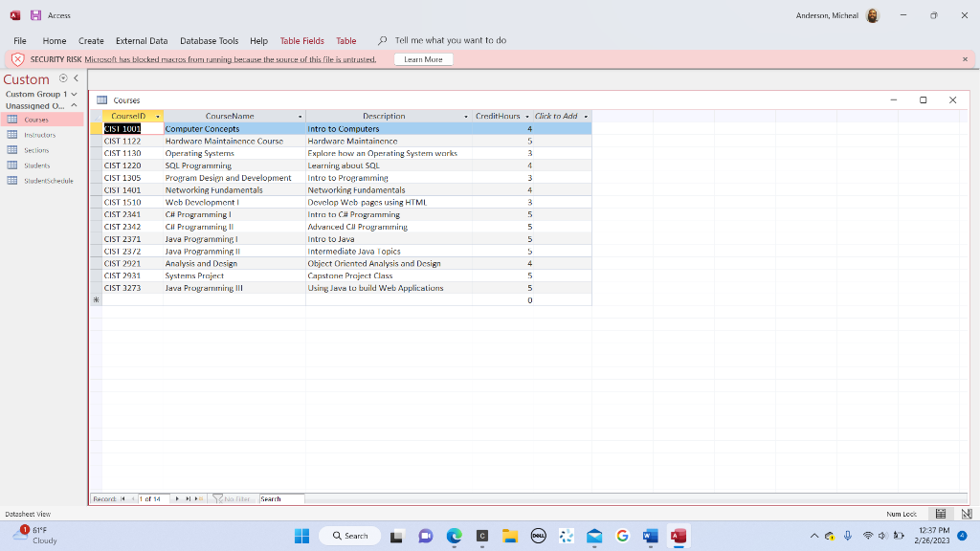Open the Click to Add column dropdown

pyautogui.click(x=586, y=116)
